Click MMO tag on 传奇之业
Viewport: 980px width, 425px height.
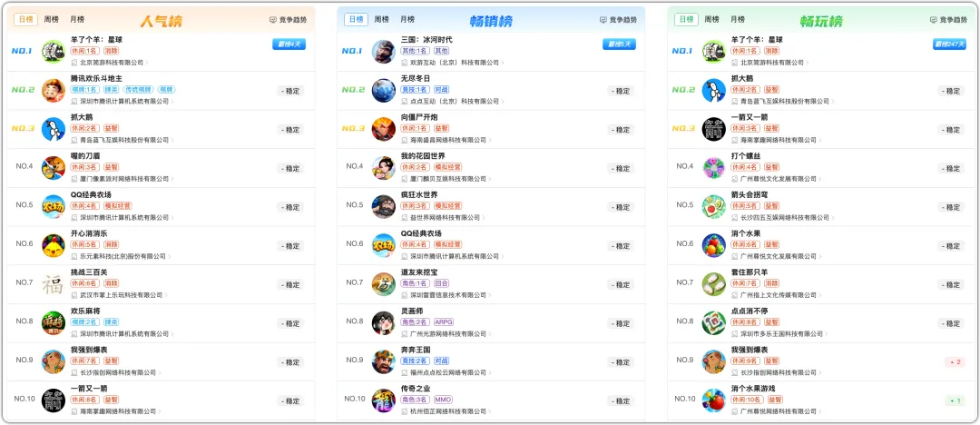pyautogui.click(x=443, y=400)
